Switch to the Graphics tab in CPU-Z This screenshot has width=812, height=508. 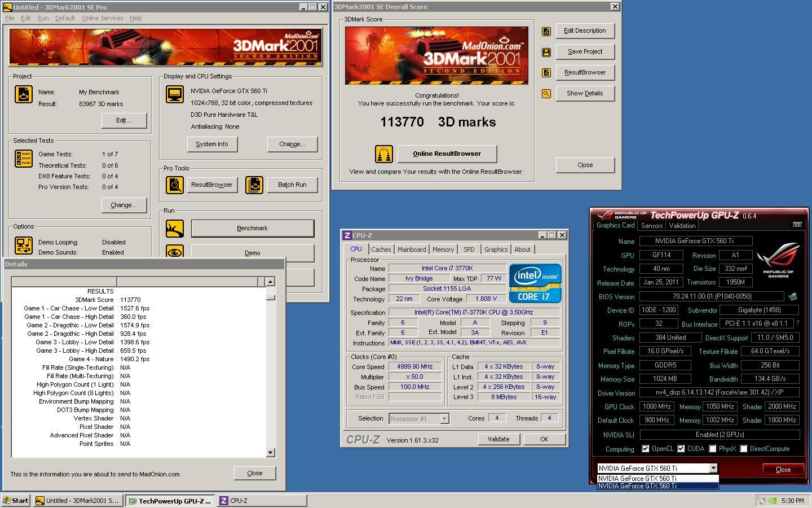496,249
